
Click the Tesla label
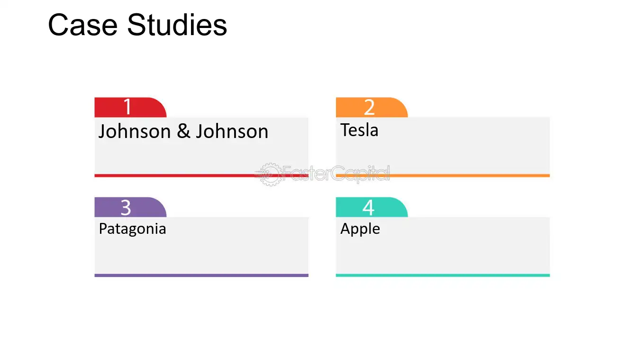point(359,130)
